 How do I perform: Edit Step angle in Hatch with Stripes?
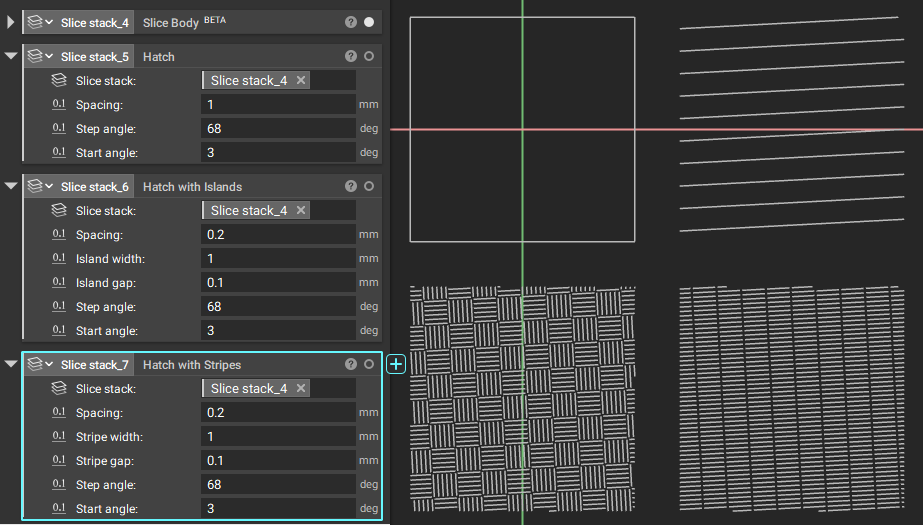click(x=278, y=484)
